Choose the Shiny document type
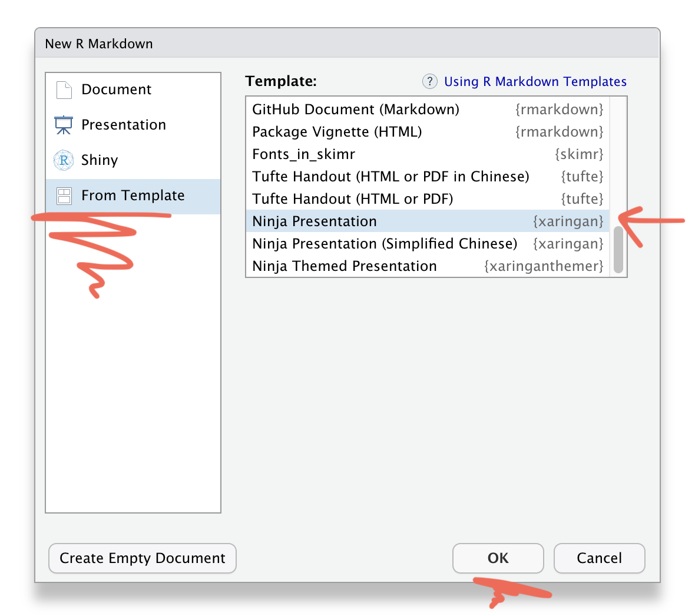The width and height of the screenshot is (695, 616). click(133, 160)
